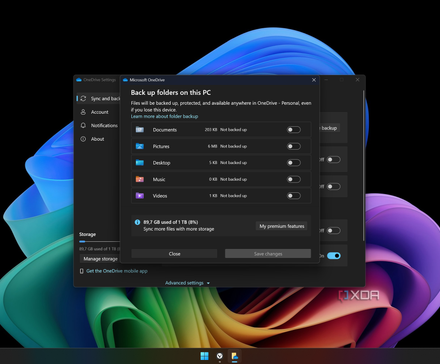Image resolution: width=440 pixels, height=364 pixels.
Task: Click the My premium features button
Action: [x=282, y=226]
